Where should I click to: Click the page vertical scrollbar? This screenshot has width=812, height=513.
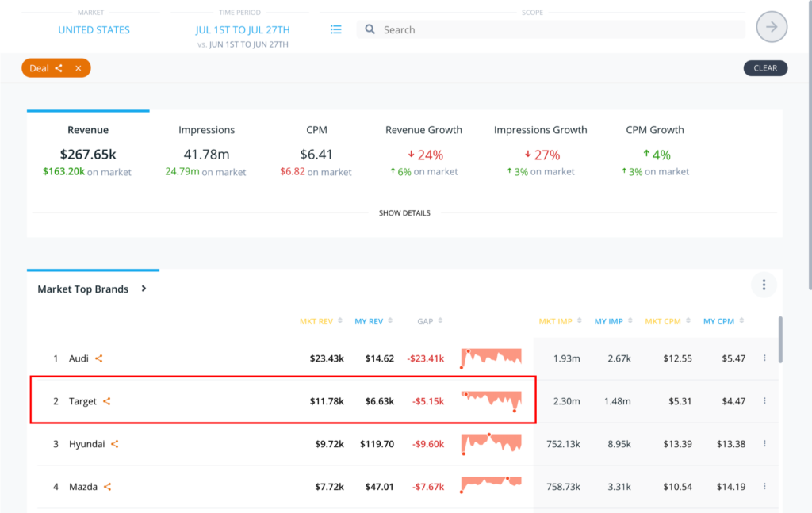809,145
